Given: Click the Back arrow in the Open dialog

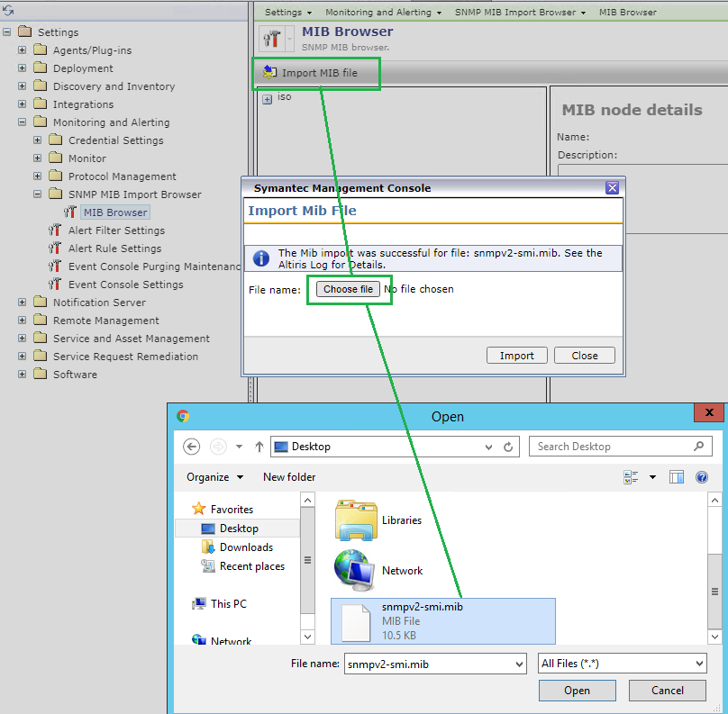Looking at the screenshot, I should 191,447.
